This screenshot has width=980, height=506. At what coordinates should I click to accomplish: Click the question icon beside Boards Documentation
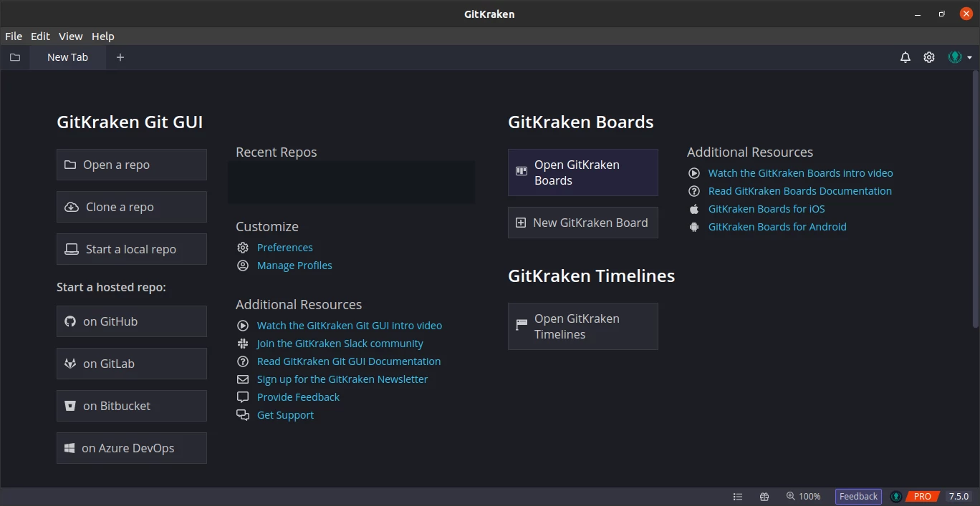(x=694, y=191)
